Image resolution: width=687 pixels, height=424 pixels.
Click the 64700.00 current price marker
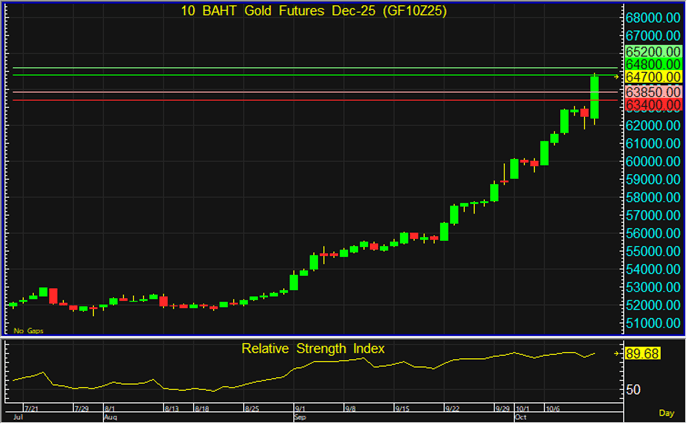pos(653,76)
